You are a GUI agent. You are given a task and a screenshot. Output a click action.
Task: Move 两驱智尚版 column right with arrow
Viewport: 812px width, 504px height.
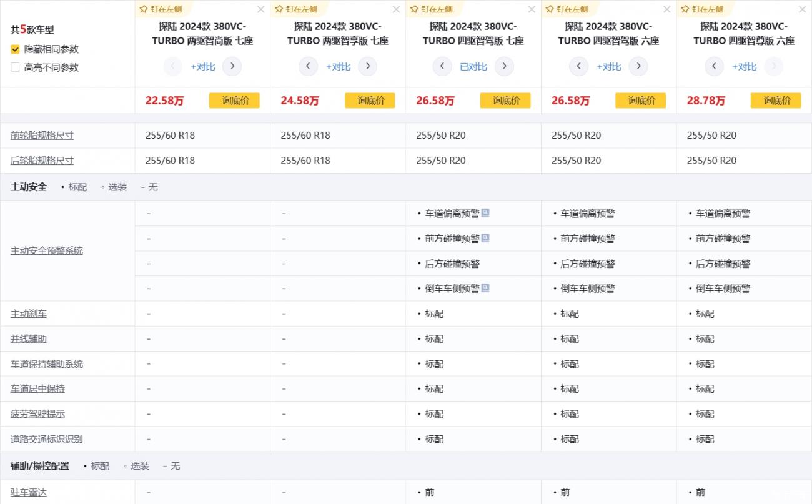pos(232,66)
